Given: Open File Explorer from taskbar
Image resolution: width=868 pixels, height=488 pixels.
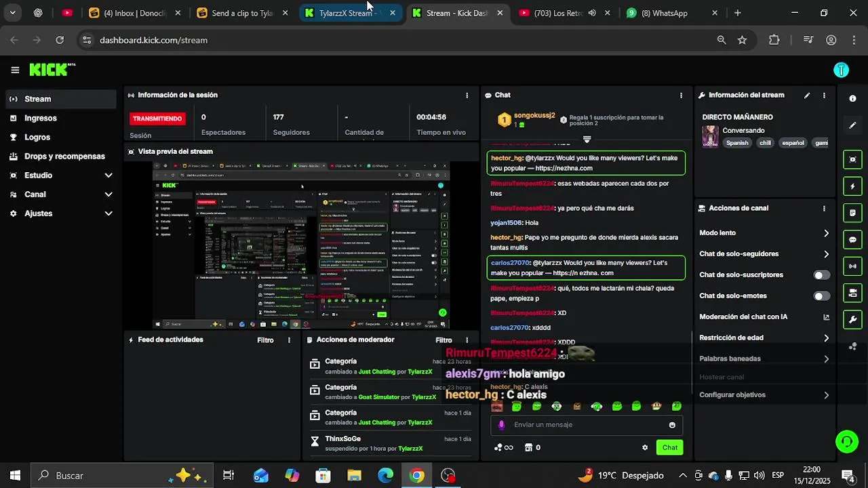Looking at the screenshot, I should (x=355, y=476).
